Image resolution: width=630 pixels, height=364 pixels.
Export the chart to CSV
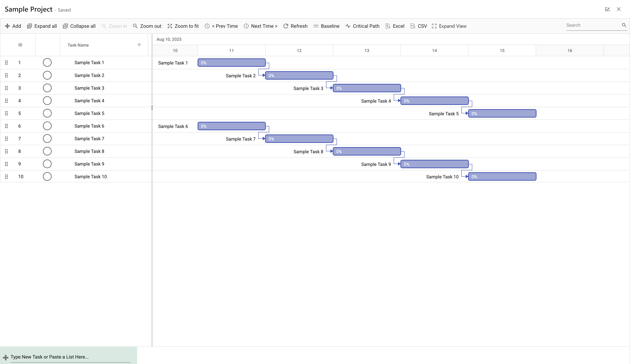[x=419, y=26]
